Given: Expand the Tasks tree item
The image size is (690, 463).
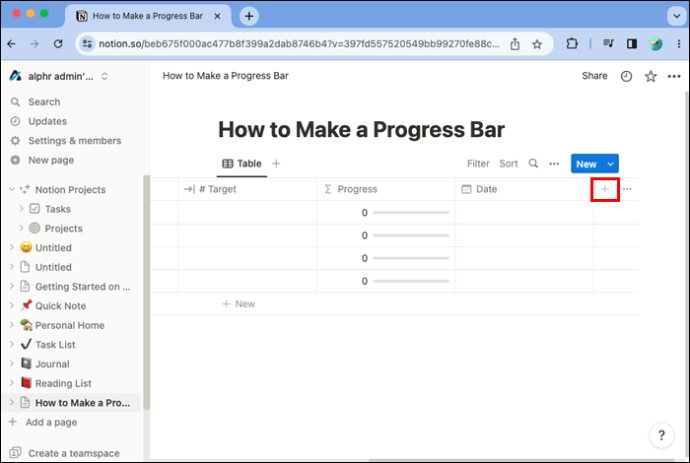Looking at the screenshot, I should [x=21, y=209].
